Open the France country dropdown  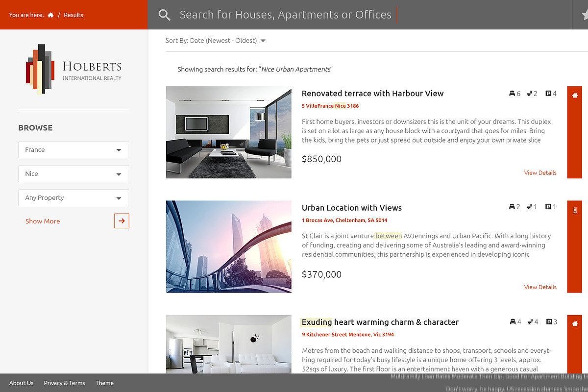73,150
